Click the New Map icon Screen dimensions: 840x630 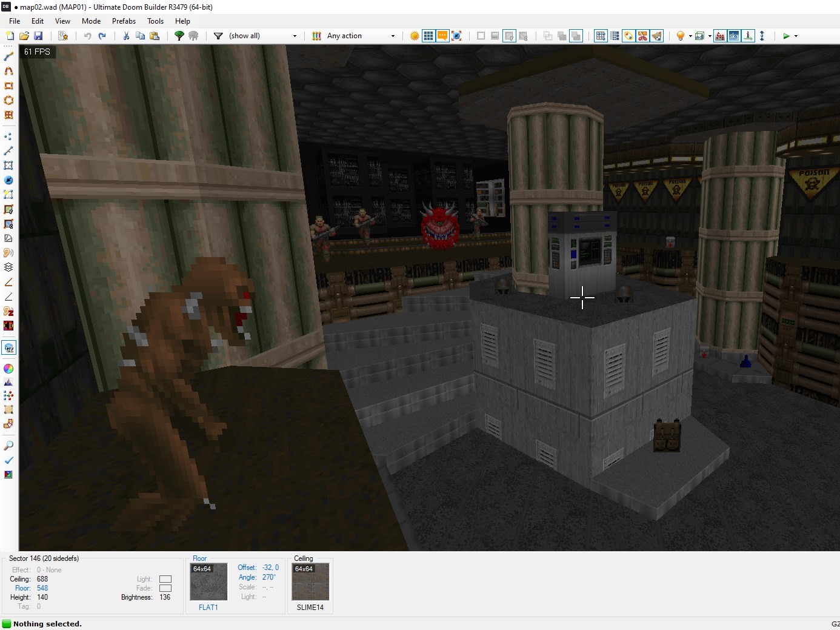tap(10, 36)
